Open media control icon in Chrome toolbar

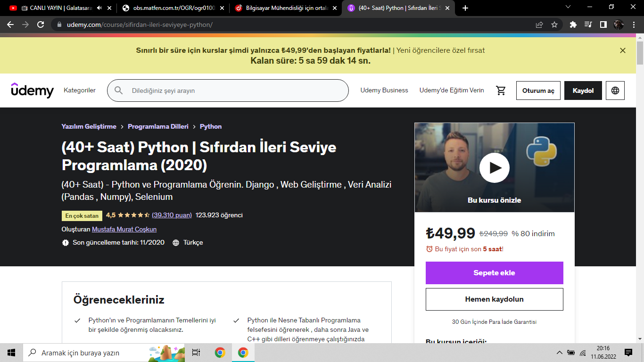(588, 25)
